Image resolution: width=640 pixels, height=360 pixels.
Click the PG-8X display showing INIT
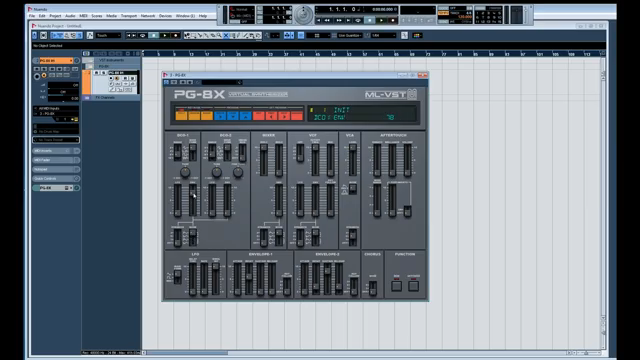(362, 114)
